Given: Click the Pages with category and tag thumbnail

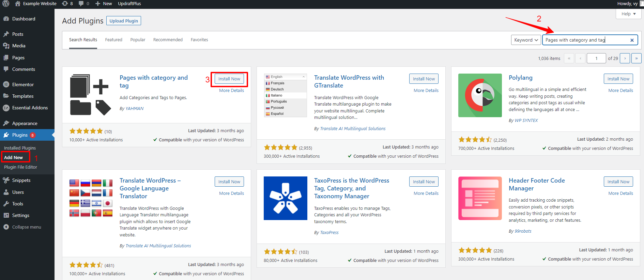Looking at the screenshot, I should (91, 95).
